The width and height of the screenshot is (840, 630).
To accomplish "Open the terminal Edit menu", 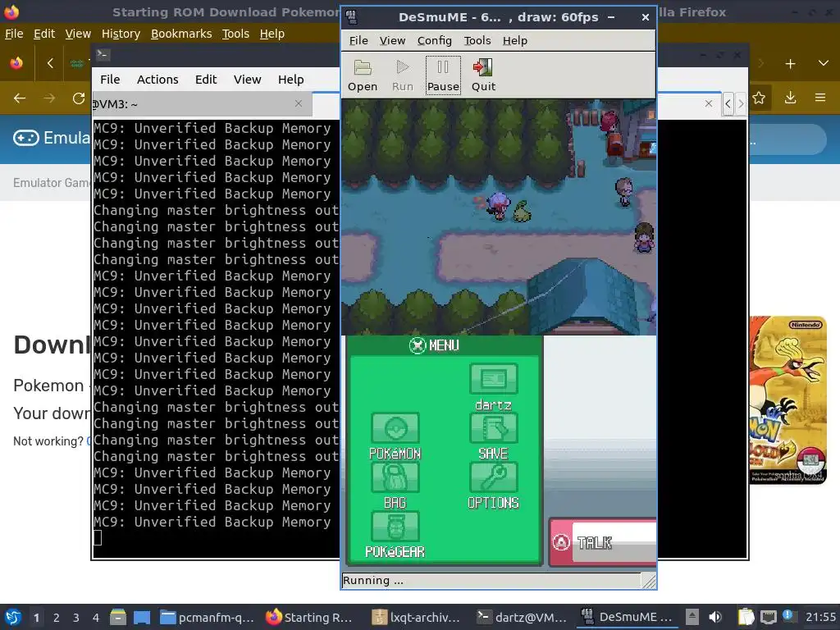I will 206,80.
